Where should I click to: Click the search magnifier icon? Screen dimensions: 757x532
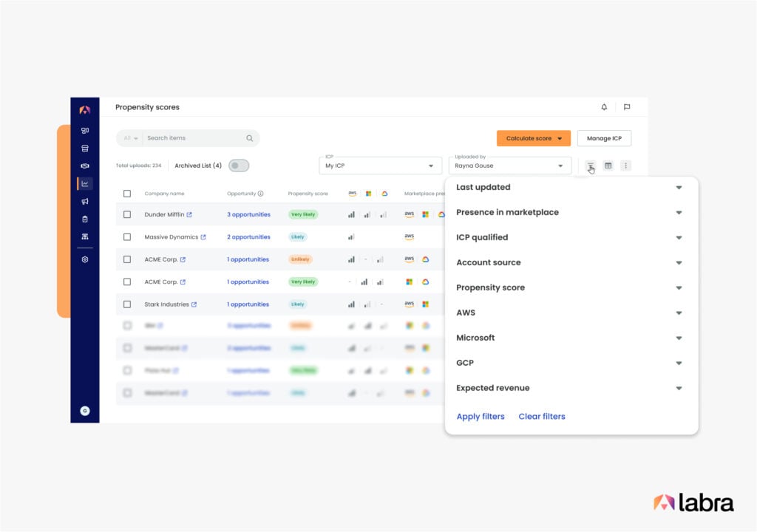(x=250, y=138)
